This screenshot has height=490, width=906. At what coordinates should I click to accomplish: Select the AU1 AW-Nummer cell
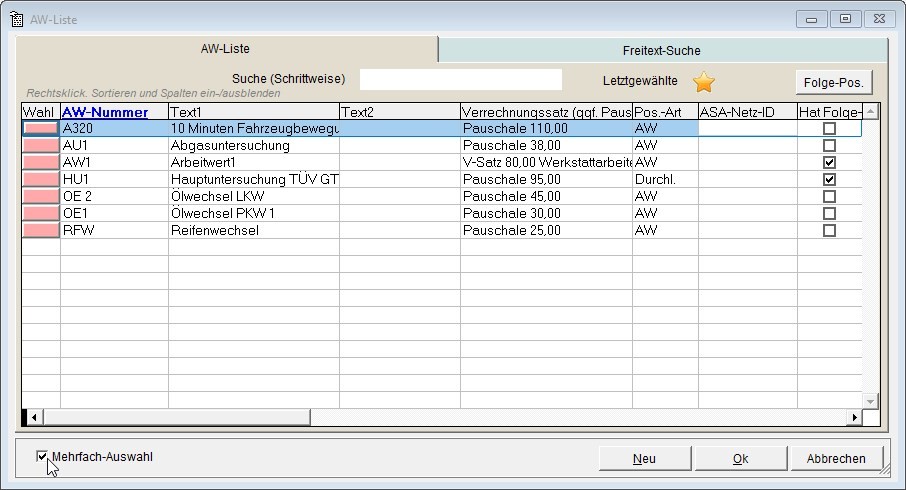[x=114, y=145]
